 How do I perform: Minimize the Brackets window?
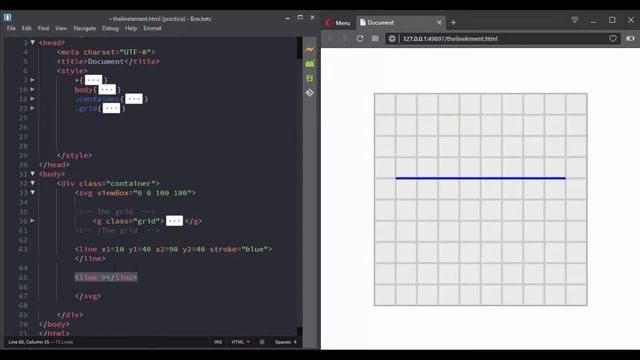[x=287, y=18]
